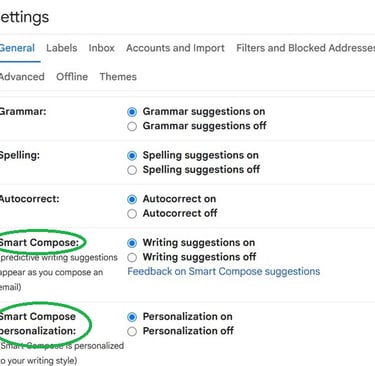Choose Writing suggestions on

(132, 243)
